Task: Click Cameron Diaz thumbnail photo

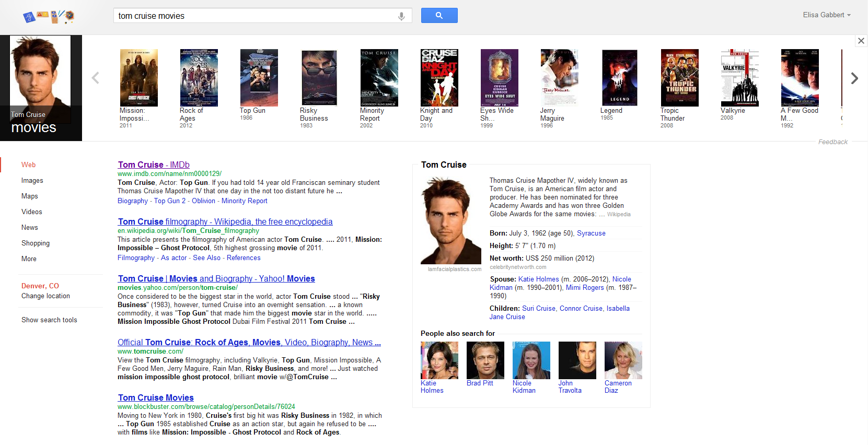Action: point(623,360)
